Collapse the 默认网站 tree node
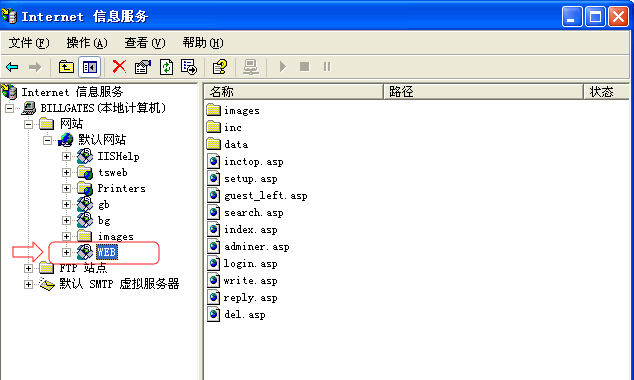The width and height of the screenshot is (634, 380). pos(47,140)
